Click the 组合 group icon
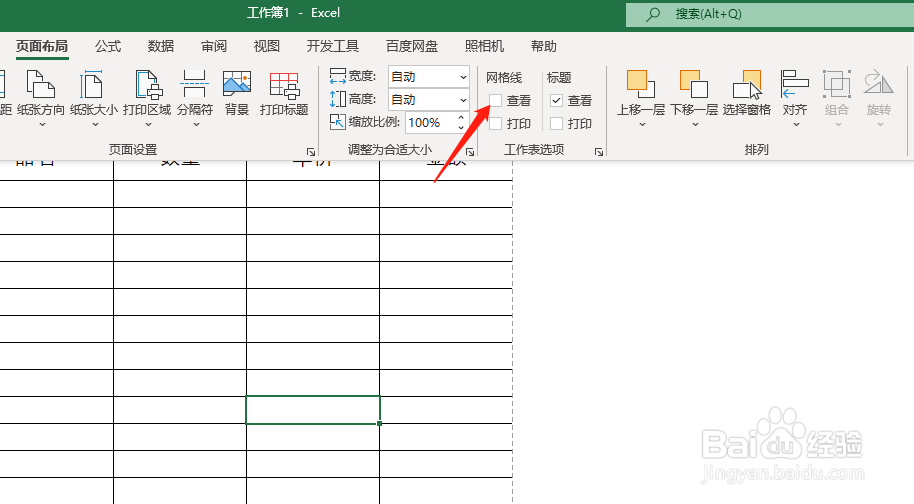This screenshot has width=914, height=504. (836, 84)
